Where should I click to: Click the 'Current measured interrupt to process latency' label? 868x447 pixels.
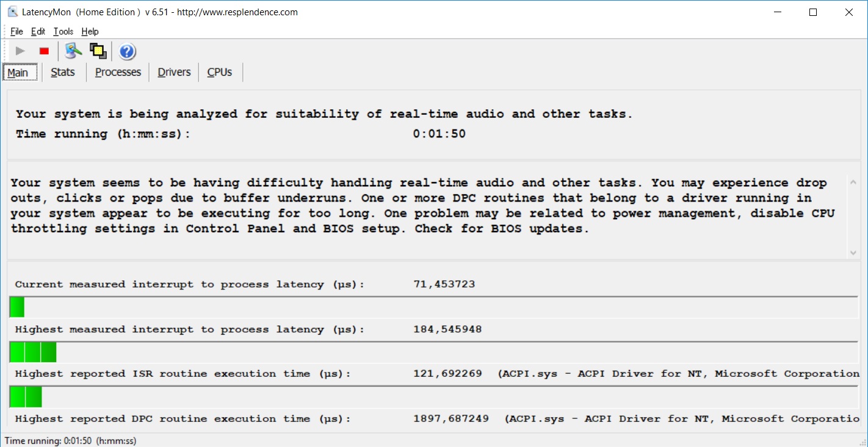189,285
